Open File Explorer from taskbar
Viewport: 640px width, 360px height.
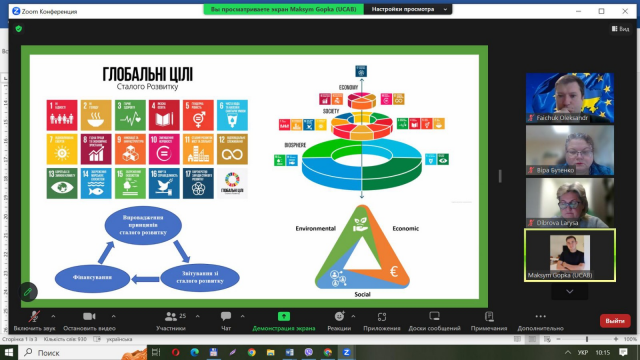pos(271,352)
